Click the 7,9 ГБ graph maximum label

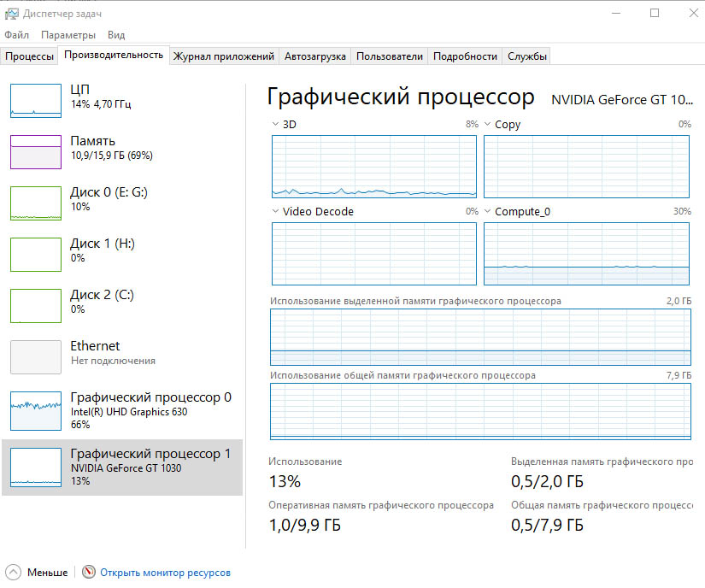coord(679,375)
